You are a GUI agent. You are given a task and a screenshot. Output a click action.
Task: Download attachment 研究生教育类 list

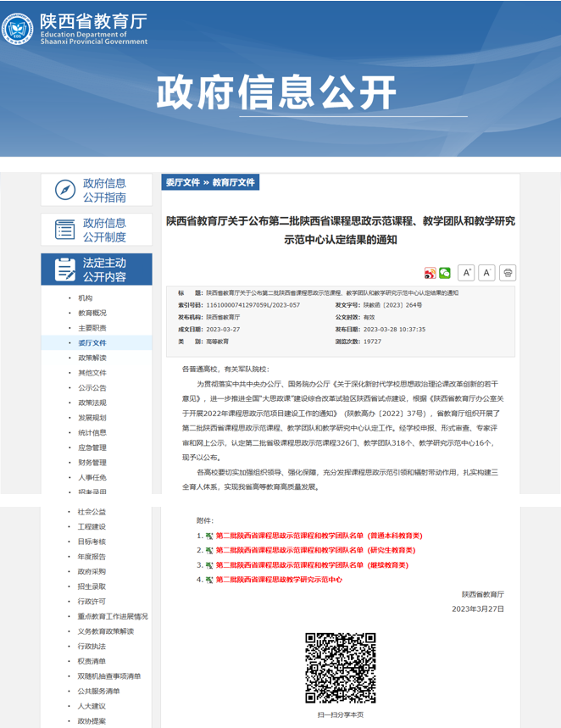[319, 551]
